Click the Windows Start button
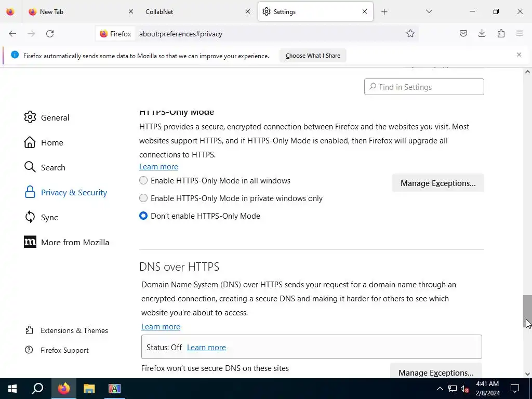The image size is (532, 399). tap(12, 389)
